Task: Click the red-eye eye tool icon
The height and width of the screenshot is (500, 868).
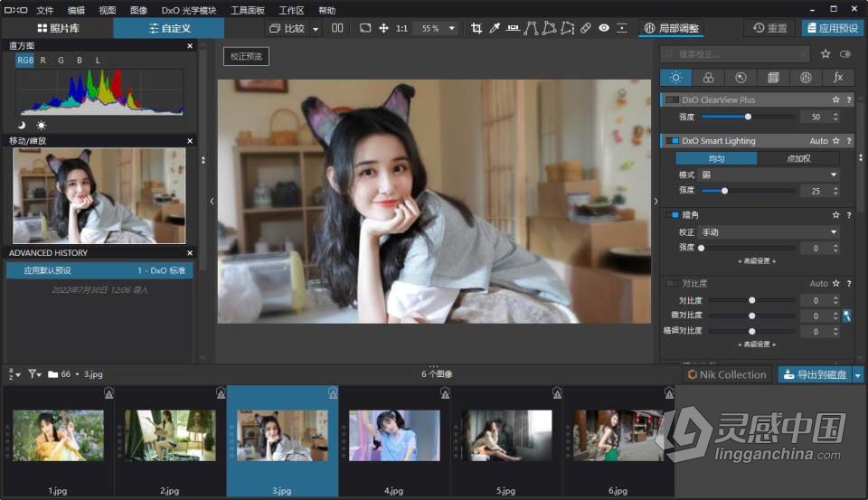Action: (604, 28)
